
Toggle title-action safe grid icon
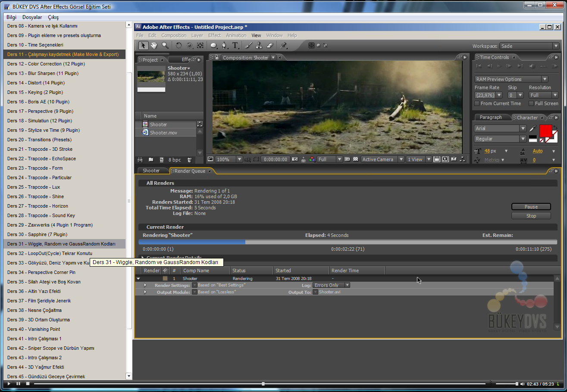[x=247, y=159]
